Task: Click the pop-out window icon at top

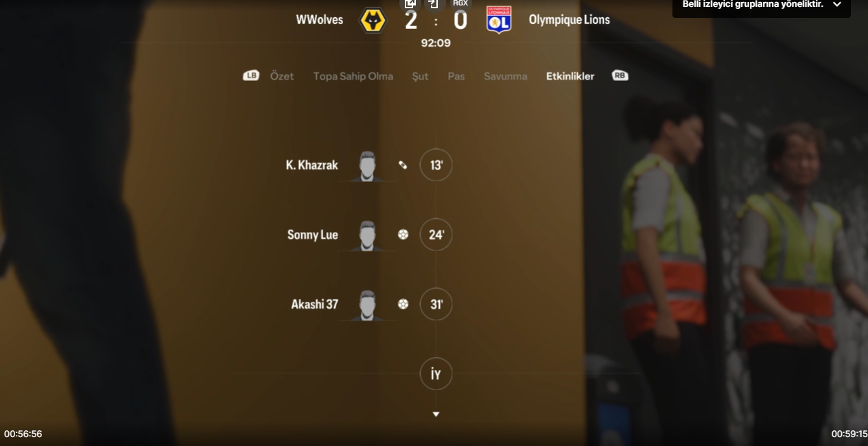Action: [x=410, y=4]
